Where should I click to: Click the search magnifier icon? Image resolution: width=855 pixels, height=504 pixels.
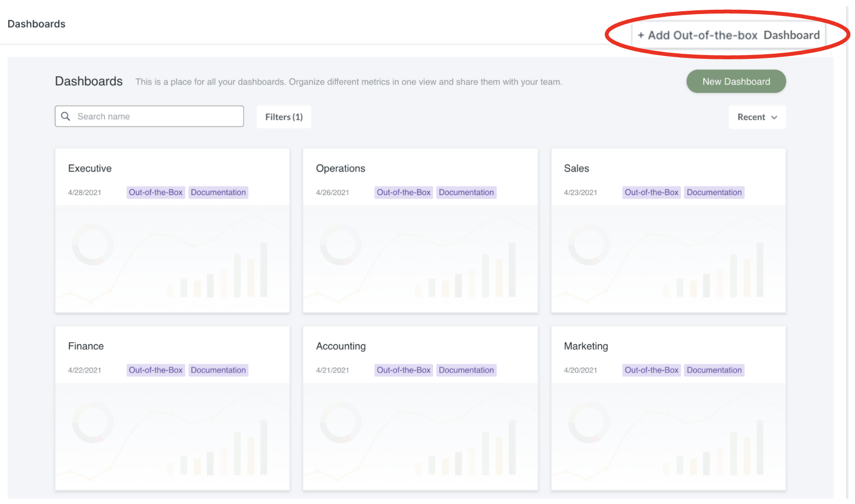(x=66, y=116)
